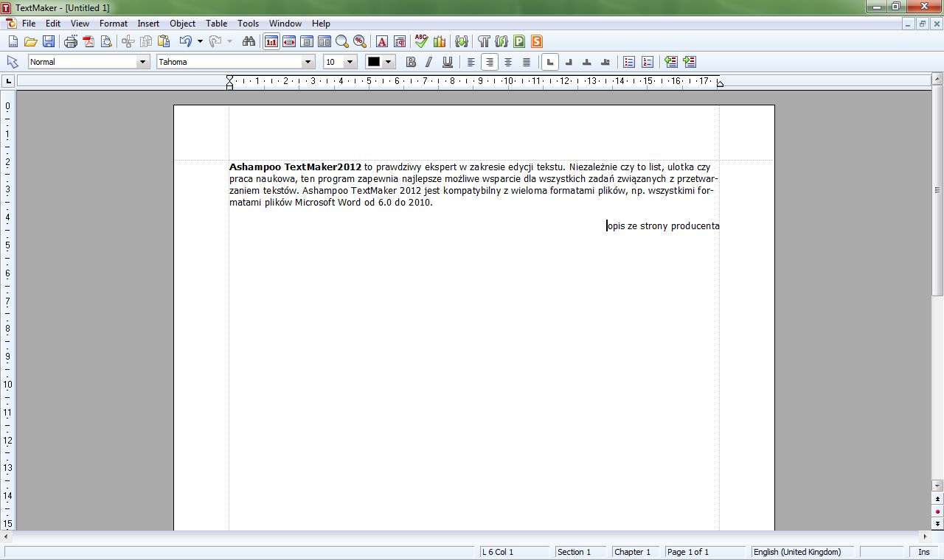Screen dimensions: 944x560
Task: Set zoom to actual size 1:1
Action: coord(271,42)
